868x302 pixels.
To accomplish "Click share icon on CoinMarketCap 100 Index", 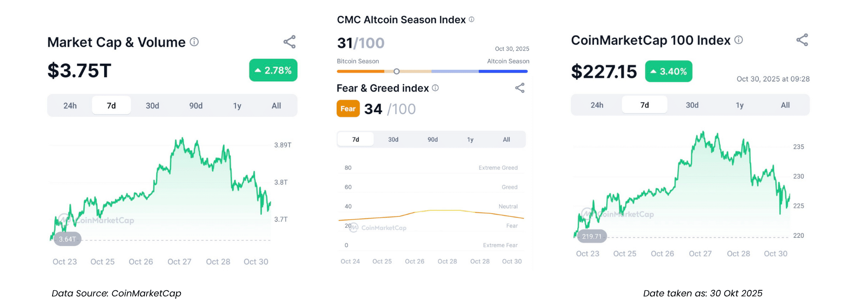I will click(802, 40).
